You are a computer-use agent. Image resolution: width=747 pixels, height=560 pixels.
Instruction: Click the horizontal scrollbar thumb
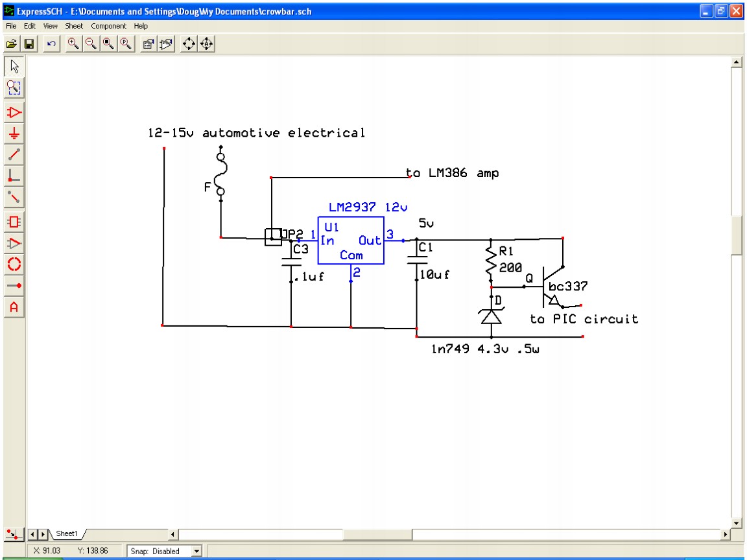click(378, 534)
